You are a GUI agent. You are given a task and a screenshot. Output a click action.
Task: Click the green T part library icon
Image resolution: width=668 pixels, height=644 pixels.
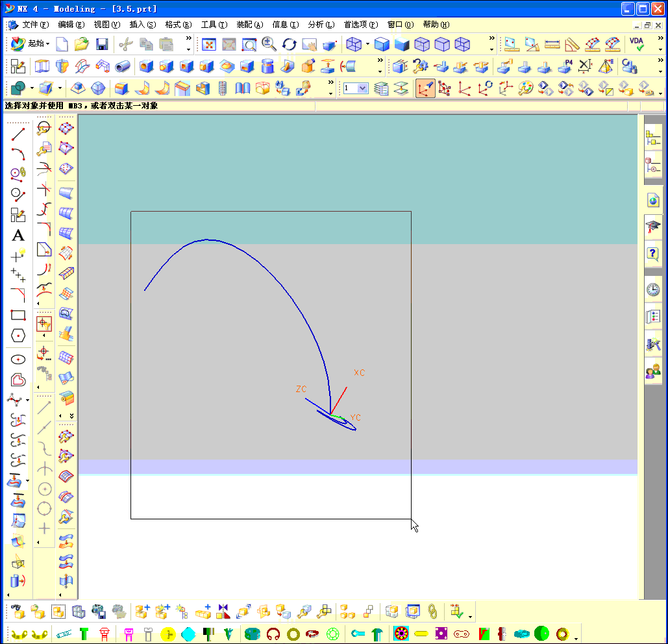pos(84,634)
